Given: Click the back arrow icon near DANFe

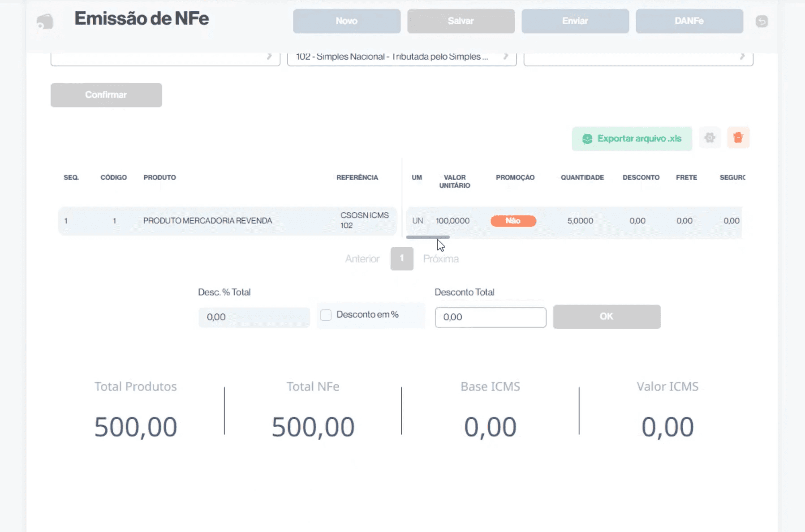Looking at the screenshot, I should [x=762, y=21].
